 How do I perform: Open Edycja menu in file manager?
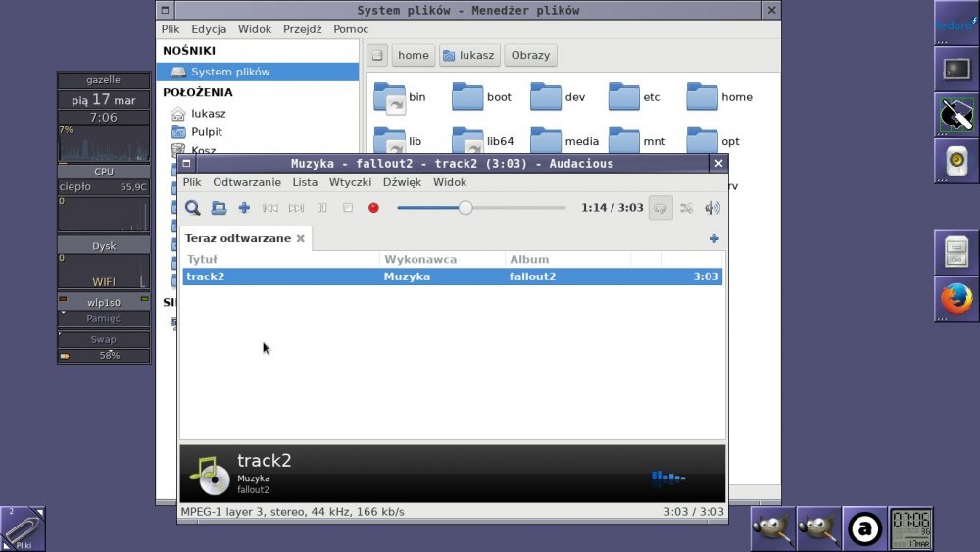[209, 29]
